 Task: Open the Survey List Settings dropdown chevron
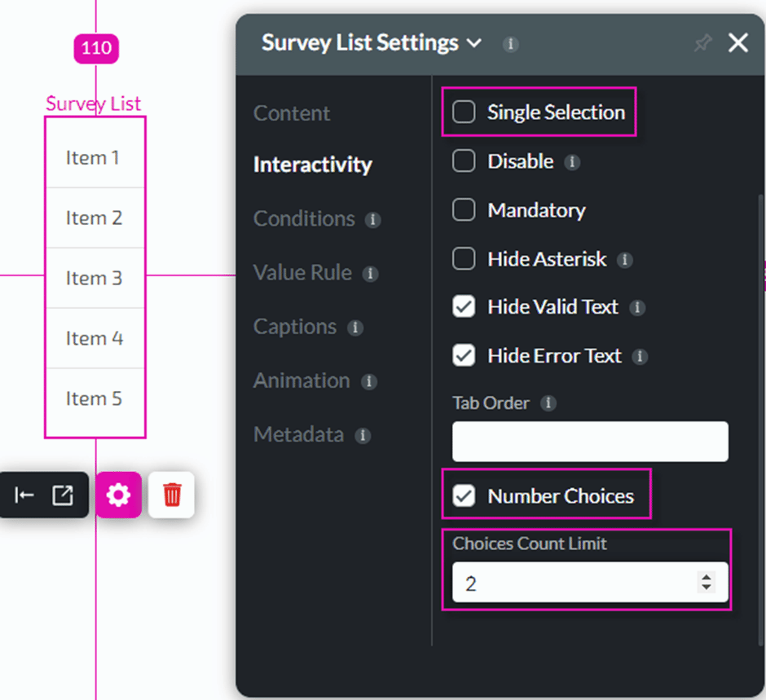pos(477,43)
